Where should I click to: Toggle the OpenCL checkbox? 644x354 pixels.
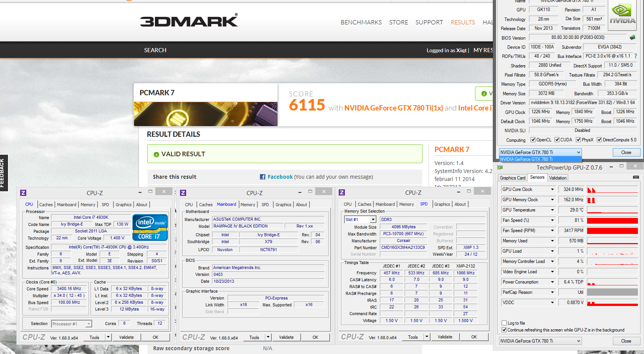tap(533, 140)
